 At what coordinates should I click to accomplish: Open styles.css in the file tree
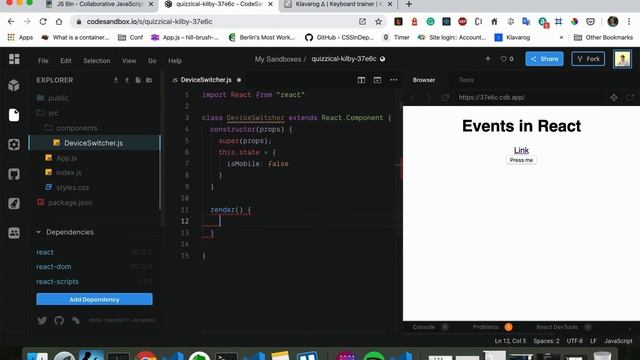pos(73,188)
